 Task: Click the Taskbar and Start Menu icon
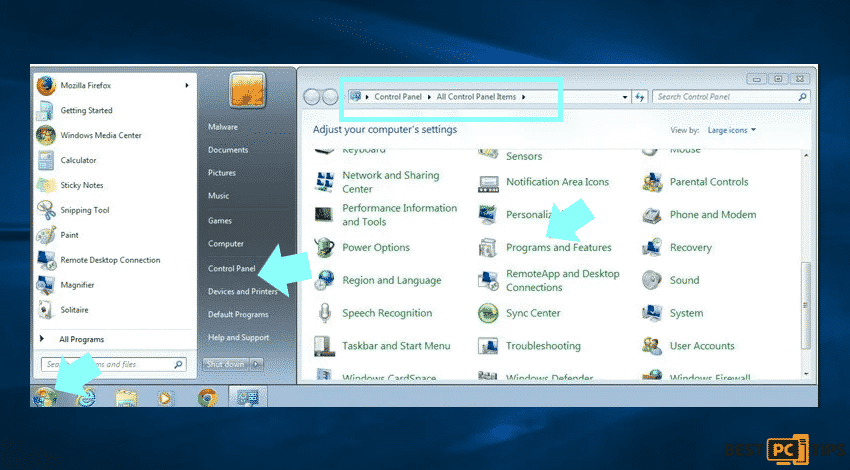coord(324,346)
